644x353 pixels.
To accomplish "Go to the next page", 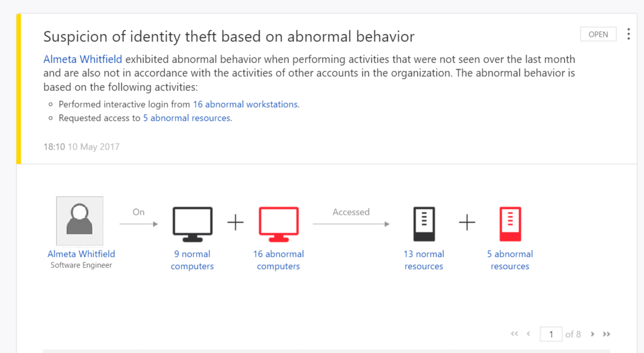I will pyautogui.click(x=592, y=334).
